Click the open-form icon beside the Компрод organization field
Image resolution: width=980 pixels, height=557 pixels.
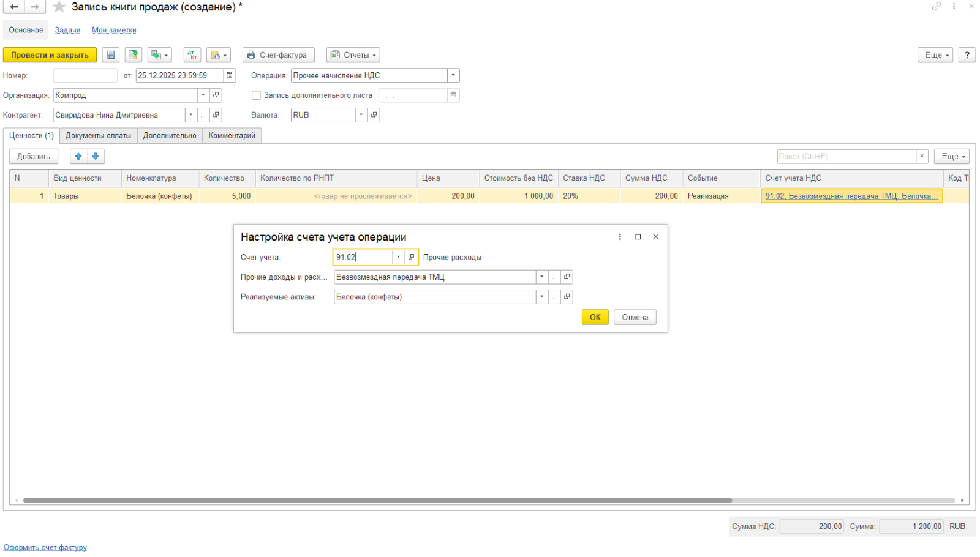(216, 95)
